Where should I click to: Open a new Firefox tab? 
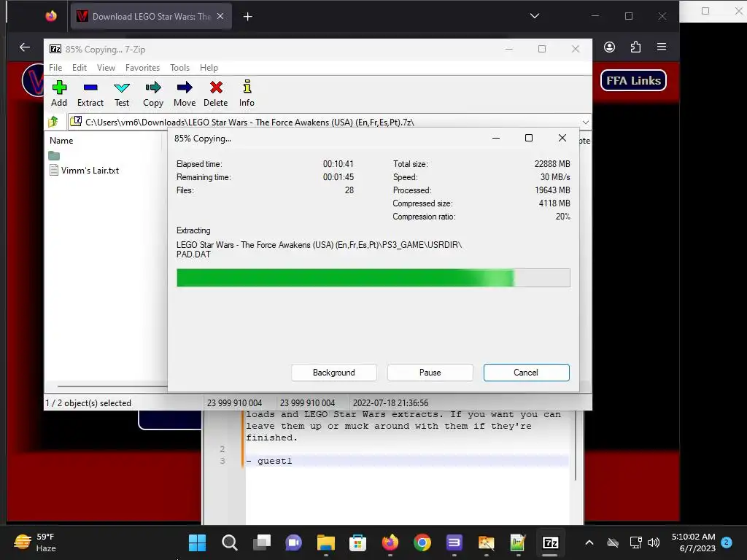point(248,17)
